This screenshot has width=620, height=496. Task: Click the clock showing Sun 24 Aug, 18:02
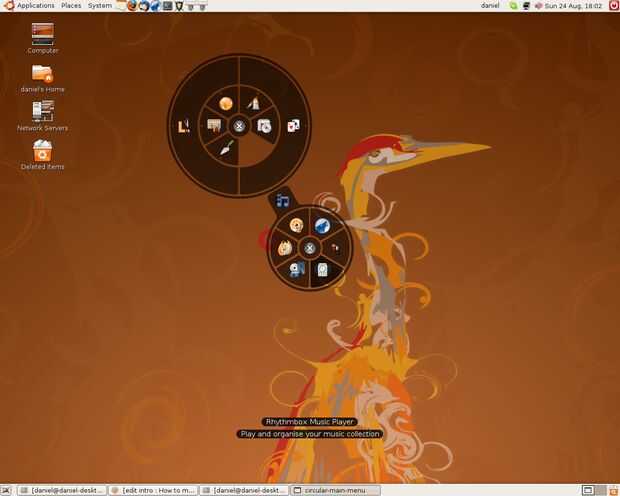tap(573, 6)
